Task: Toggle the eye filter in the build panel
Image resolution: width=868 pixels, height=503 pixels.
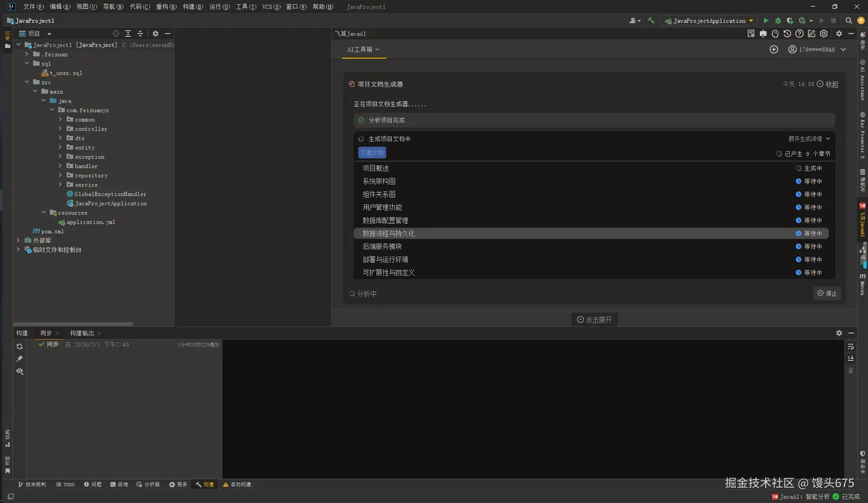Action: (20, 371)
